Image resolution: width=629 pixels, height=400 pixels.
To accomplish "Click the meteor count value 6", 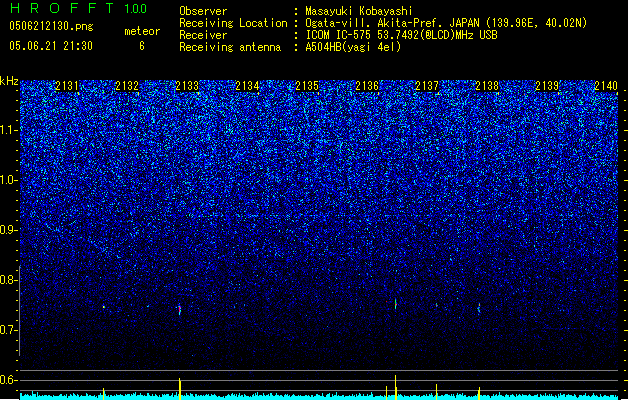I will point(142,46).
